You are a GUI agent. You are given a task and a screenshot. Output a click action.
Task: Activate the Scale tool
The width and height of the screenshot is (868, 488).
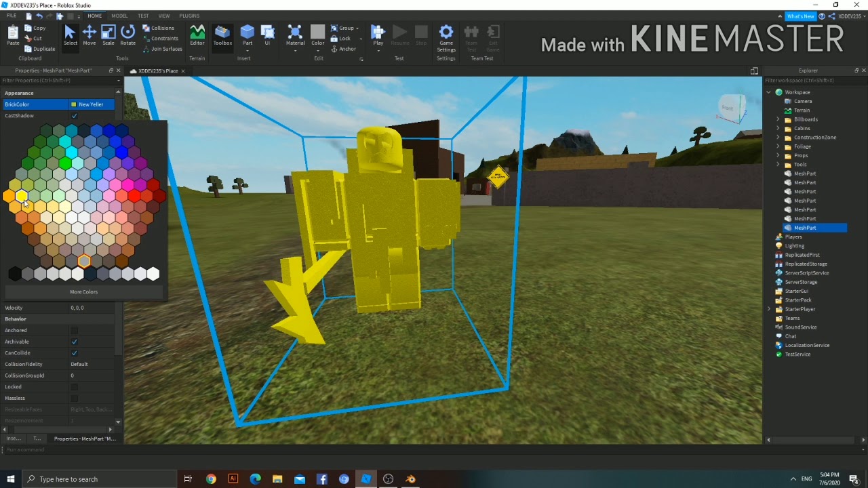pos(108,36)
